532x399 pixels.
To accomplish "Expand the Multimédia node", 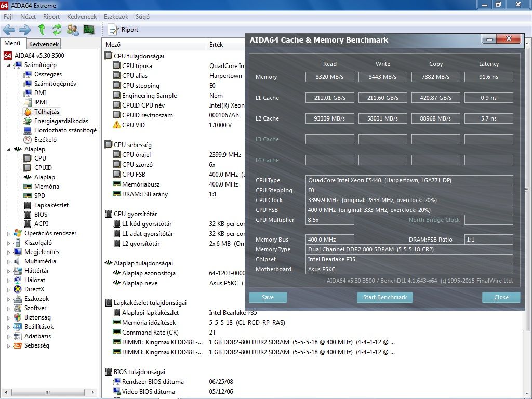I will pos(8,261).
